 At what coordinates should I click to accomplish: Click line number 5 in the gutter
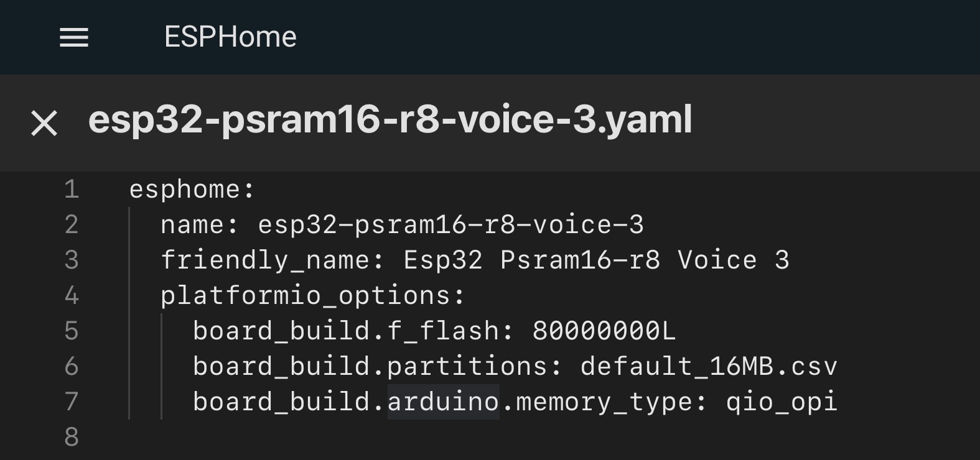coord(72,331)
